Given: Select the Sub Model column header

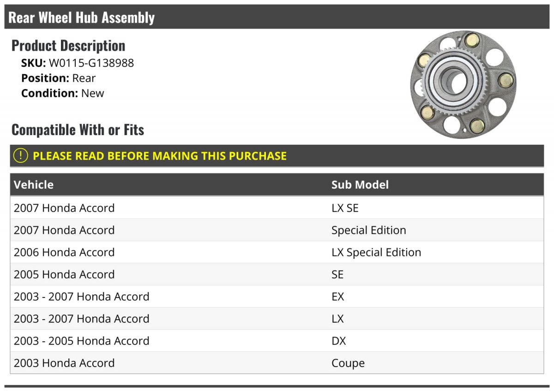Looking at the screenshot, I should point(360,184).
